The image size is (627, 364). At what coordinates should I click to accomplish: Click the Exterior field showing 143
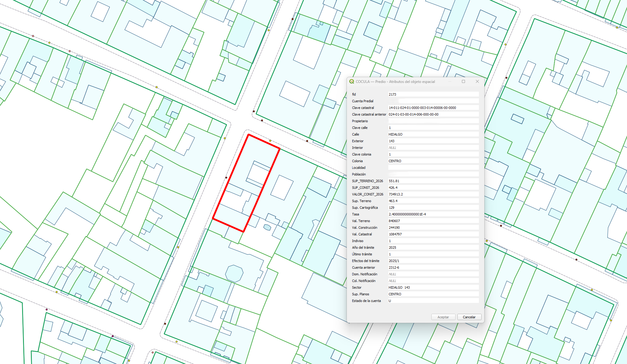433,141
